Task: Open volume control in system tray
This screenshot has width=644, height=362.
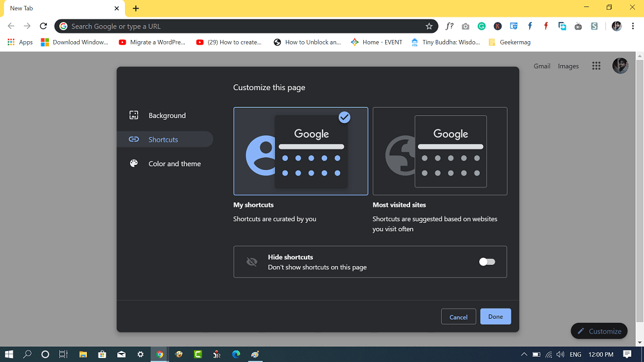Action: (x=560, y=354)
